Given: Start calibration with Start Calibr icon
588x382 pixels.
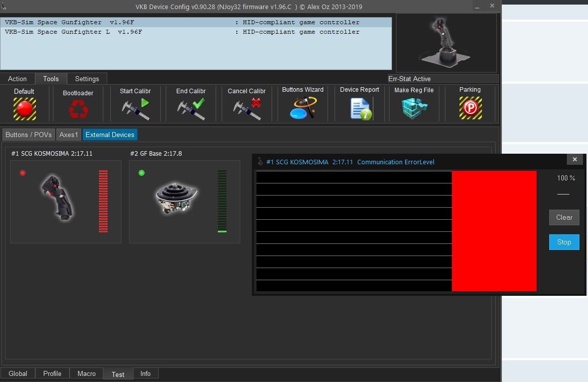Looking at the screenshot, I should point(136,108).
